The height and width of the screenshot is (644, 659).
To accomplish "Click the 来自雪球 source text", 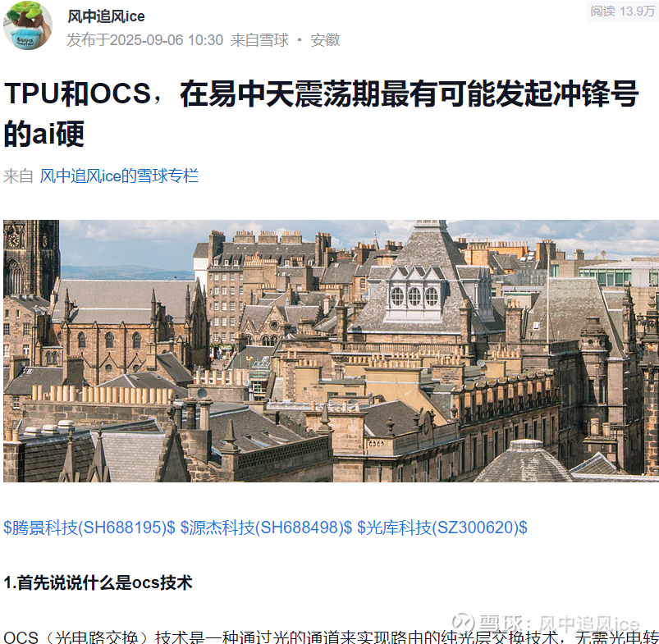I will [x=259, y=40].
